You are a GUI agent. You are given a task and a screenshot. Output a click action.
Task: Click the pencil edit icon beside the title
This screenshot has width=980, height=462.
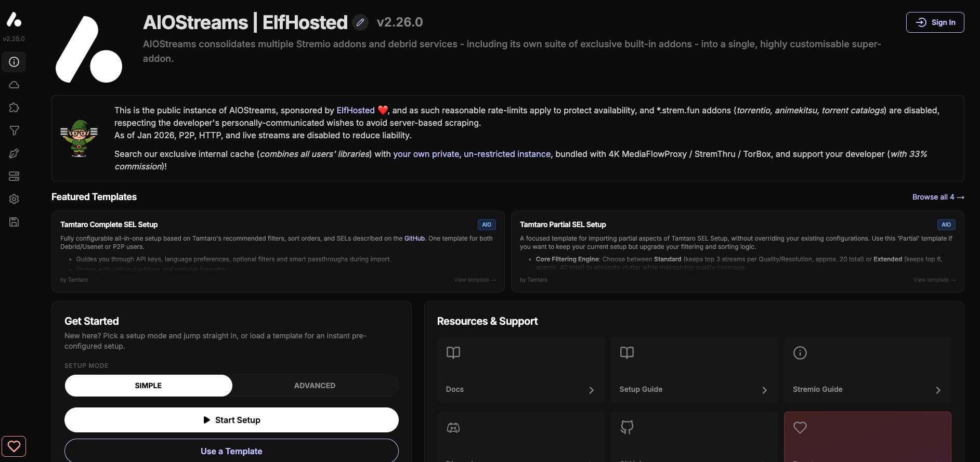click(x=360, y=22)
